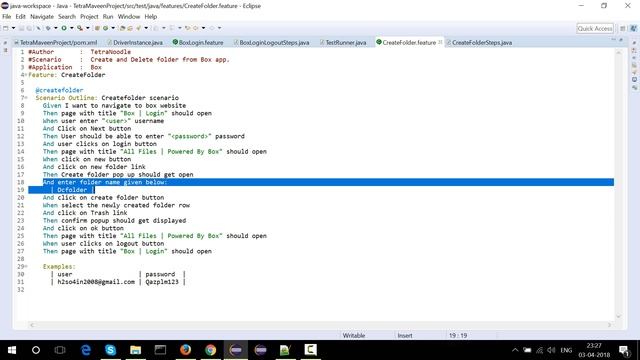Switch to the DriverInstance.java tab

(135, 42)
